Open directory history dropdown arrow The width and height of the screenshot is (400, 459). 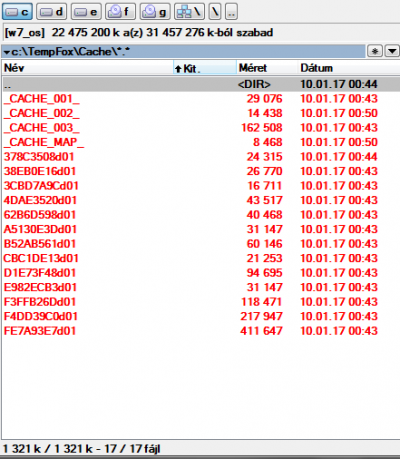coord(392,51)
